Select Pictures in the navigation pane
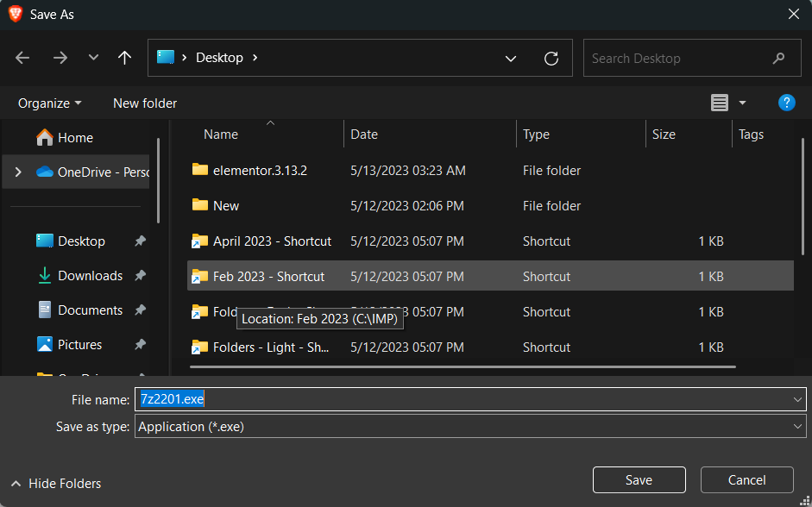 click(x=79, y=345)
